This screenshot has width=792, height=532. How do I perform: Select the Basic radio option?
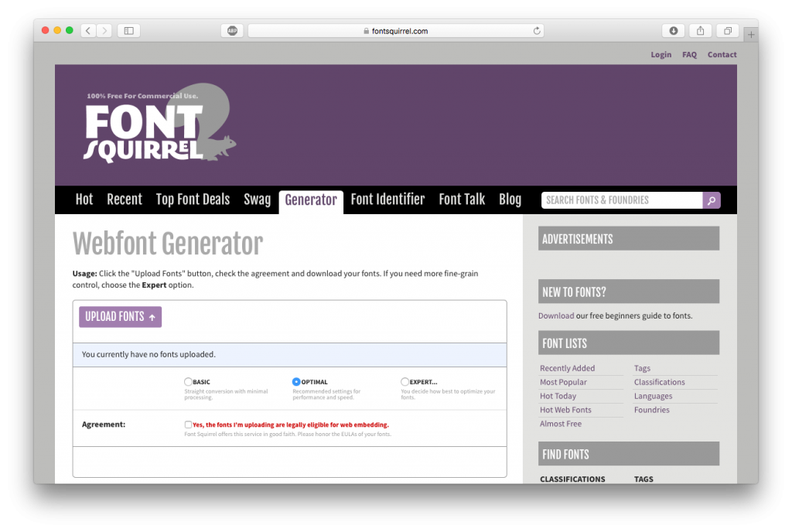coord(188,381)
